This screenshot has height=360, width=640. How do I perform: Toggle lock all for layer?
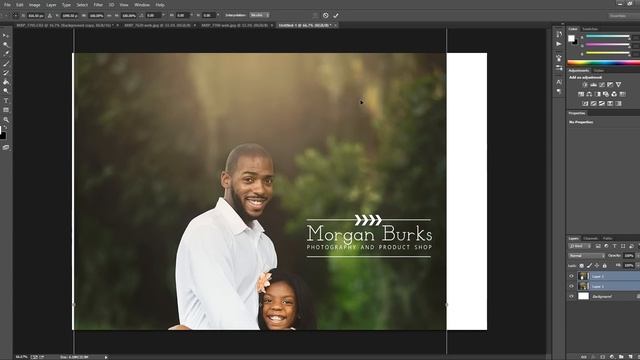604,266
